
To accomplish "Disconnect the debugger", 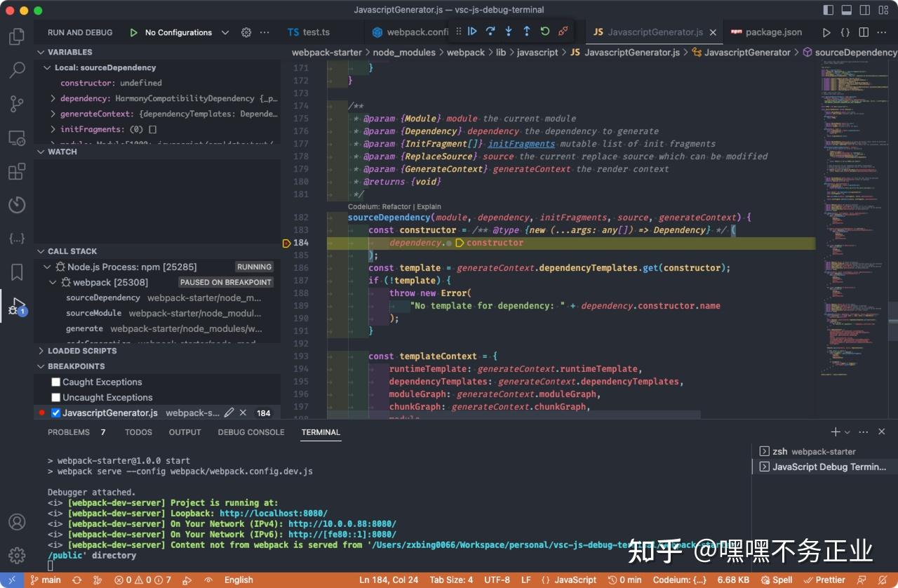I will click(x=563, y=32).
